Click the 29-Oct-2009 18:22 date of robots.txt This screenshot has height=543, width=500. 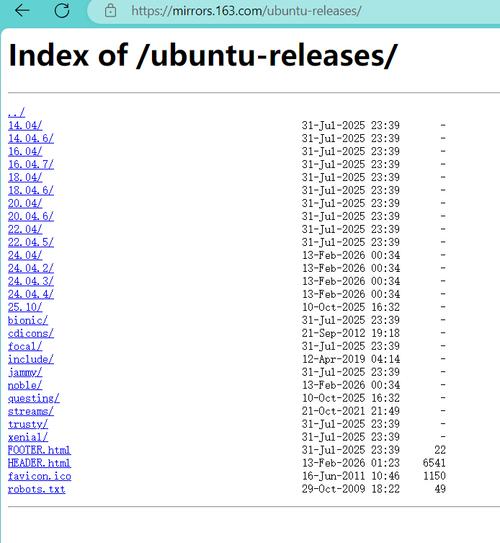coord(351,489)
